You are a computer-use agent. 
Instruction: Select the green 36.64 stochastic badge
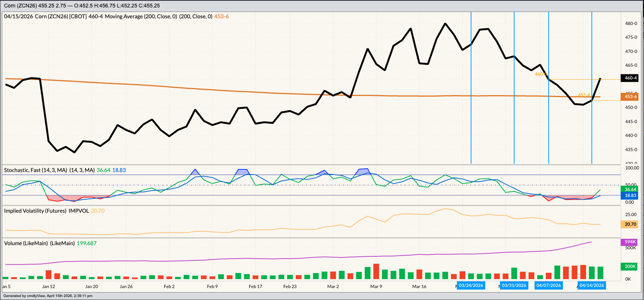(630, 190)
